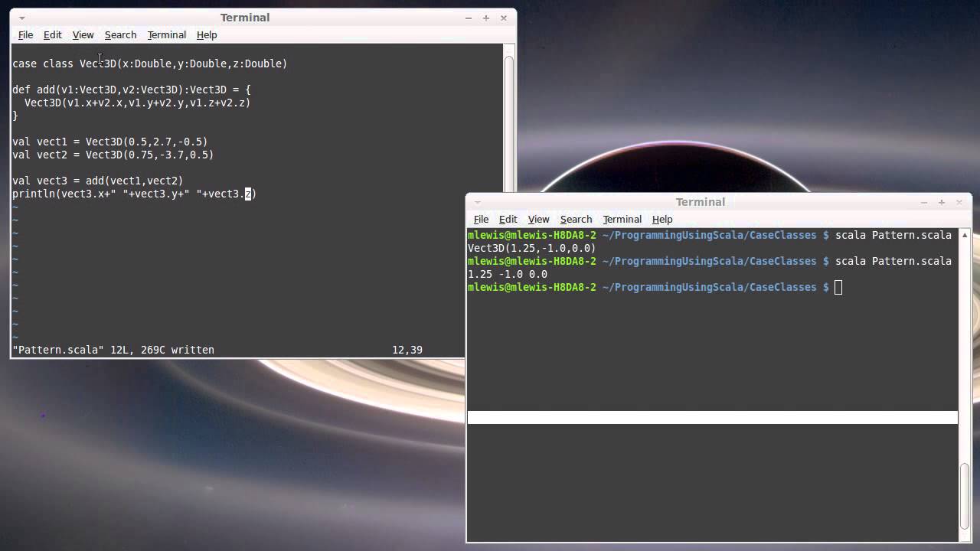Click the 'val vect3 = add' line
This screenshot has width=980, height=551.
98,181
